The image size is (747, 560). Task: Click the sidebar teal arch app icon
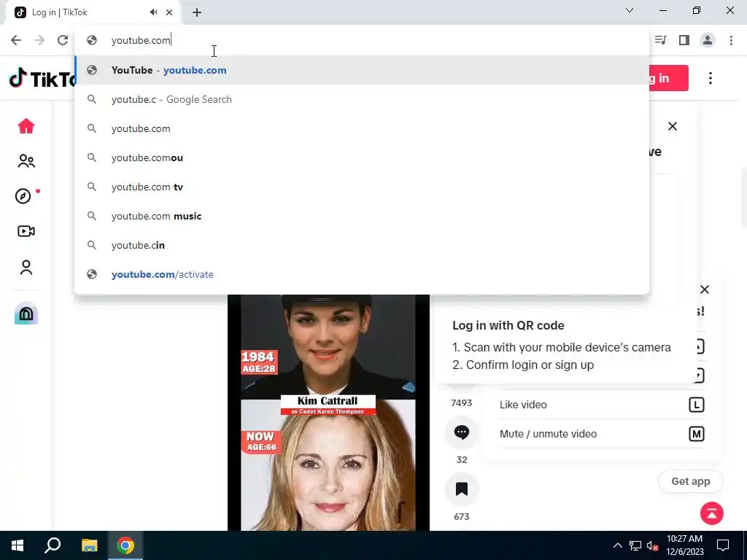tap(26, 314)
